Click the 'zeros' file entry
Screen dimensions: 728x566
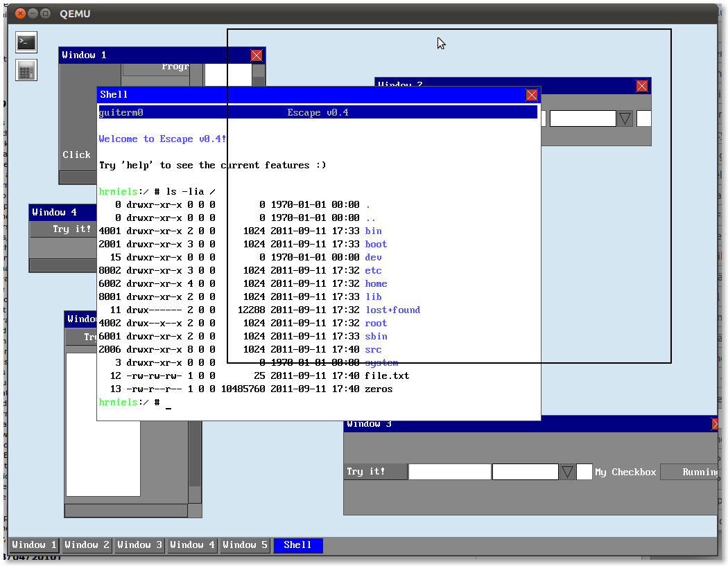(x=379, y=389)
